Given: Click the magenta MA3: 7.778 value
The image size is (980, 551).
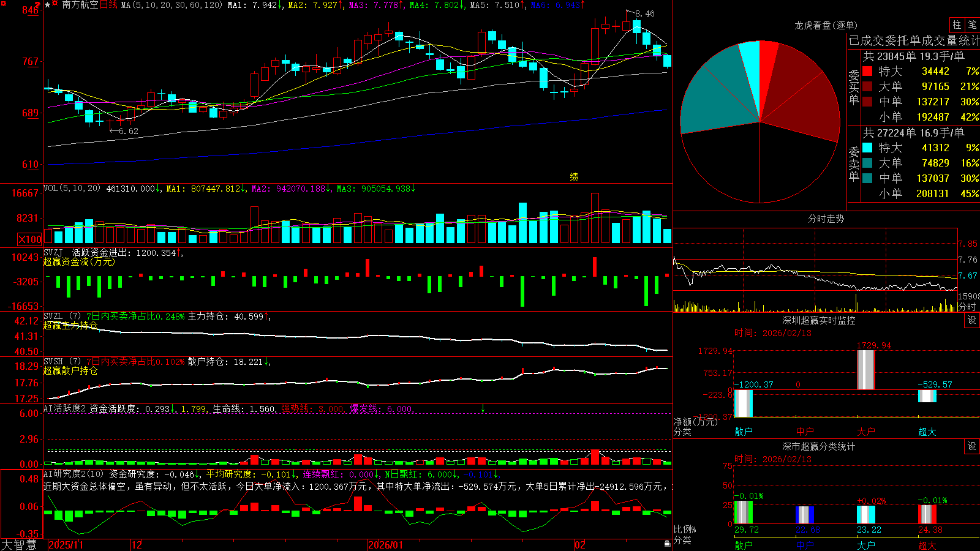Looking at the screenshot, I should pos(374,5).
